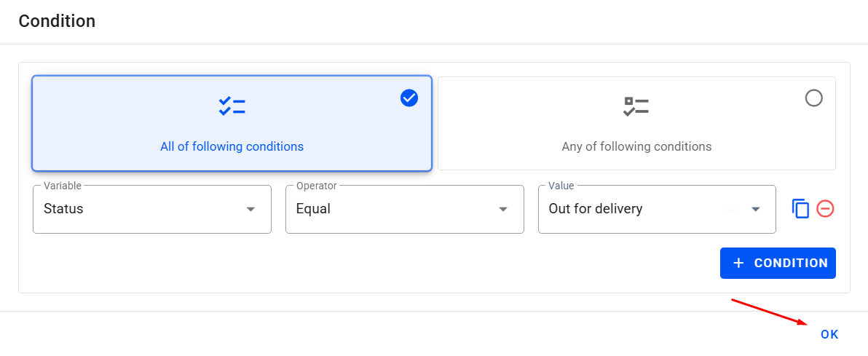
Task: Click the gray checklist icon for any conditions
Action: click(636, 106)
